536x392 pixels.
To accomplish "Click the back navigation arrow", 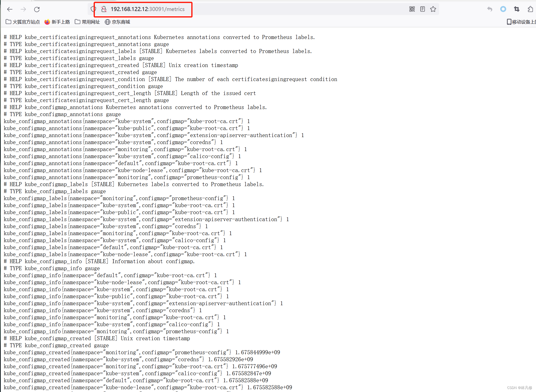I will coord(10,9).
